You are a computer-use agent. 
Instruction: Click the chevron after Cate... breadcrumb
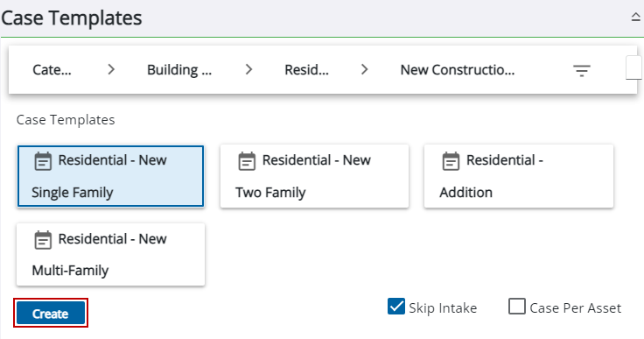click(111, 69)
